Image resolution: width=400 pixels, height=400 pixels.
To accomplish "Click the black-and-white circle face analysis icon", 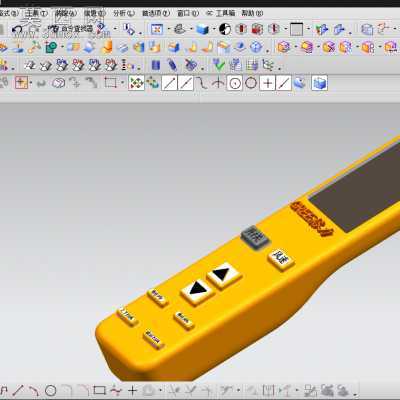I will pos(225,29).
